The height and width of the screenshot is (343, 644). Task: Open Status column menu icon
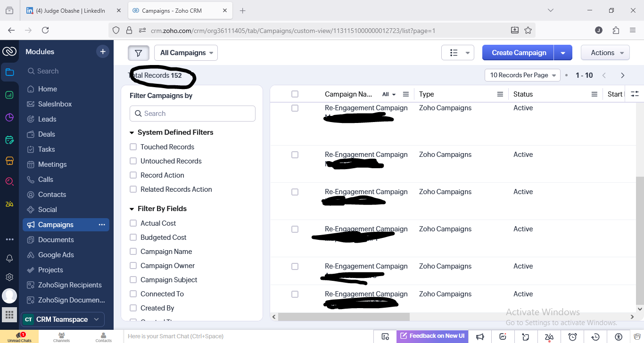tap(594, 94)
